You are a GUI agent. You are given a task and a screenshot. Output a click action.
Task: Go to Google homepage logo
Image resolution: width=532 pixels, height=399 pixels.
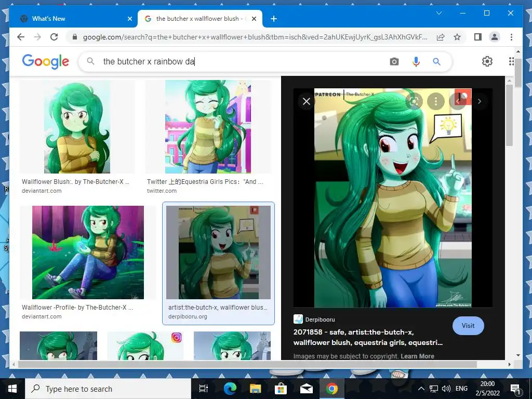pyautogui.click(x=46, y=61)
